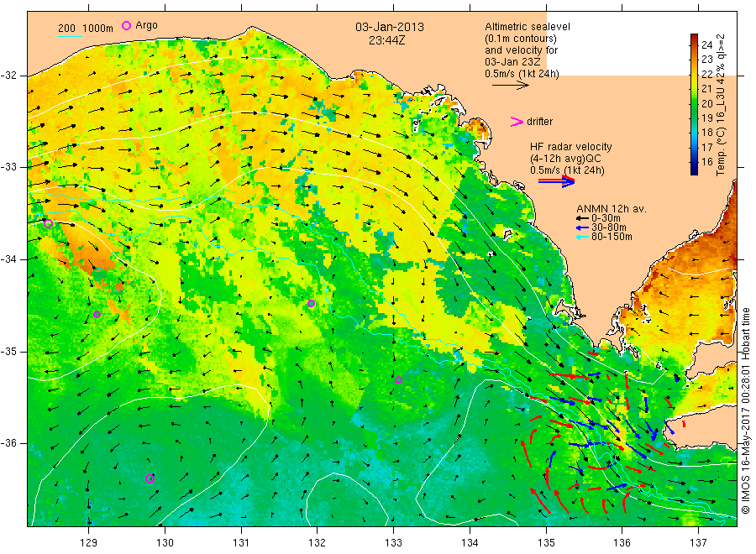Click the date text 03-Jan-2013

pos(390,27)
